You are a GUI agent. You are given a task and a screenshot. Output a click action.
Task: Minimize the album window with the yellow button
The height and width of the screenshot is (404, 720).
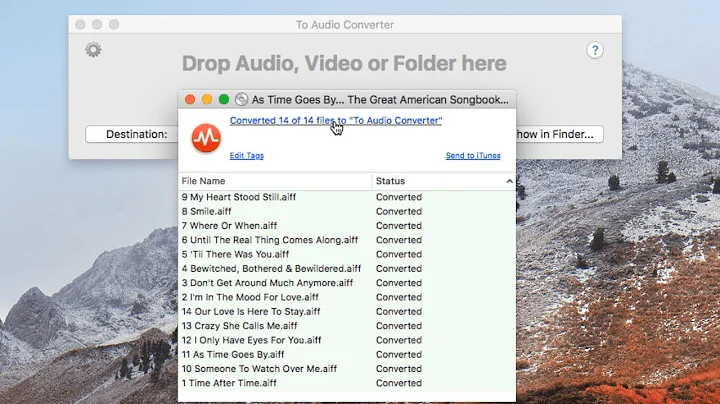click(207, 99)
